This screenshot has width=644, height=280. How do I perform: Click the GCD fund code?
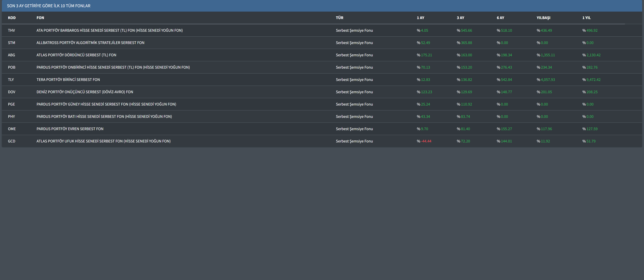(11, 141)
